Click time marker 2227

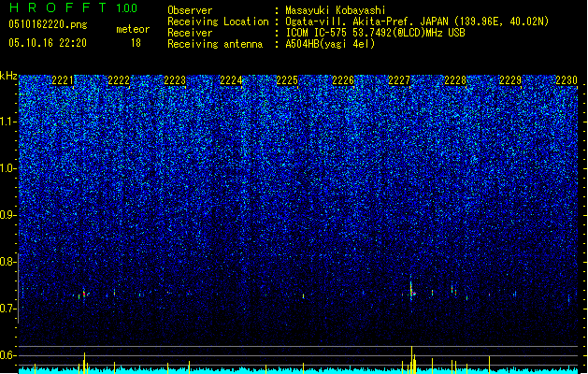[x=399, y=80]
